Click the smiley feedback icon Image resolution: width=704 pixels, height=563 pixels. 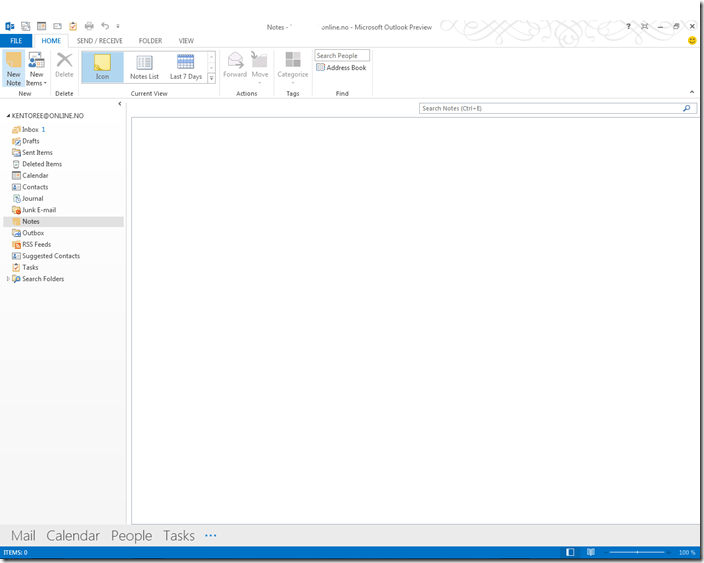point(692,40)
